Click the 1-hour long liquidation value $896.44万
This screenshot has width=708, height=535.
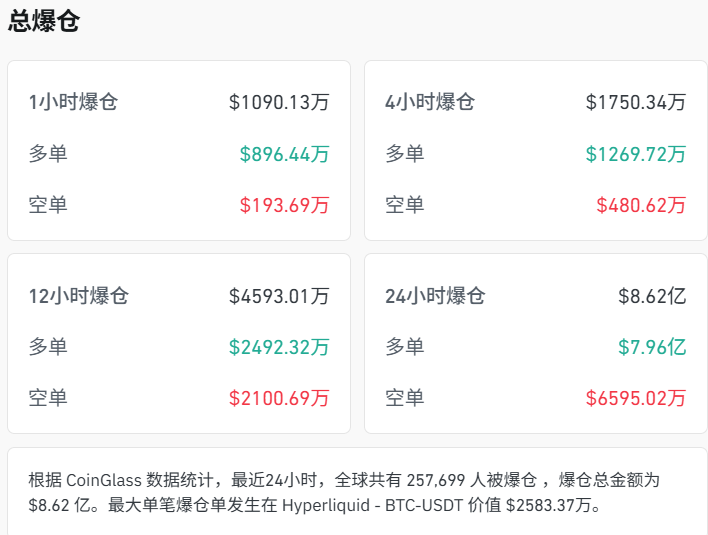(284, 154)
